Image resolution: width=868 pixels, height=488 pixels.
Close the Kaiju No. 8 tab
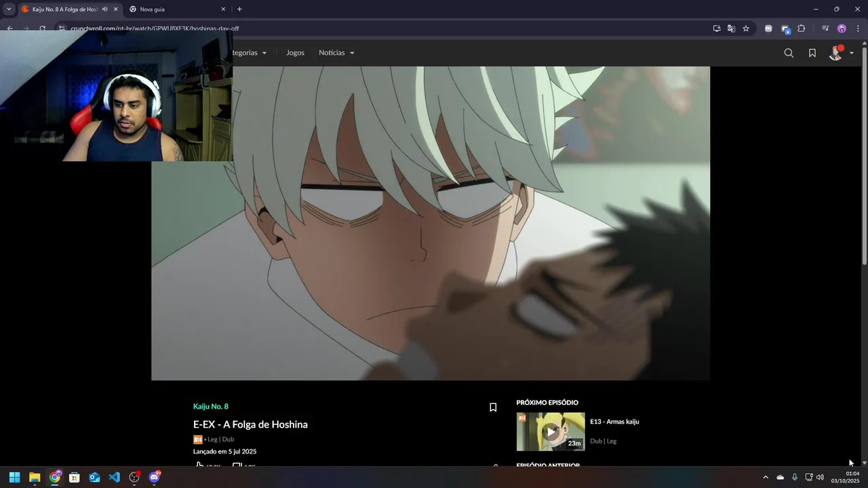[115, 9]
